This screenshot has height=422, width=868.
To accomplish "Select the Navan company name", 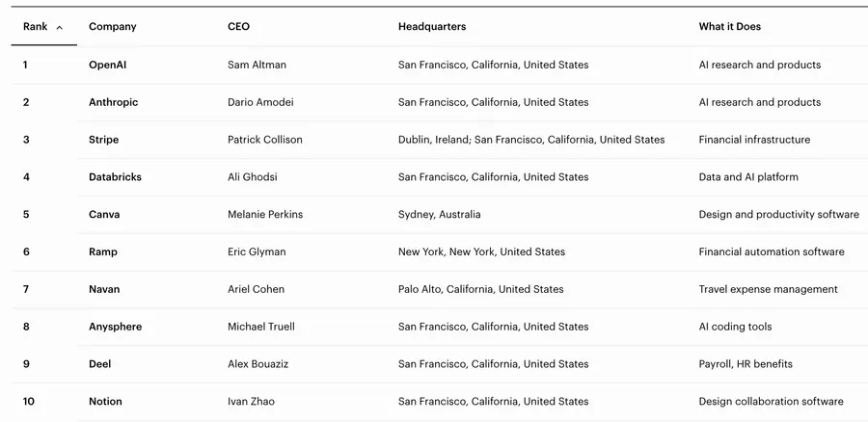I will tap(104, 289).
